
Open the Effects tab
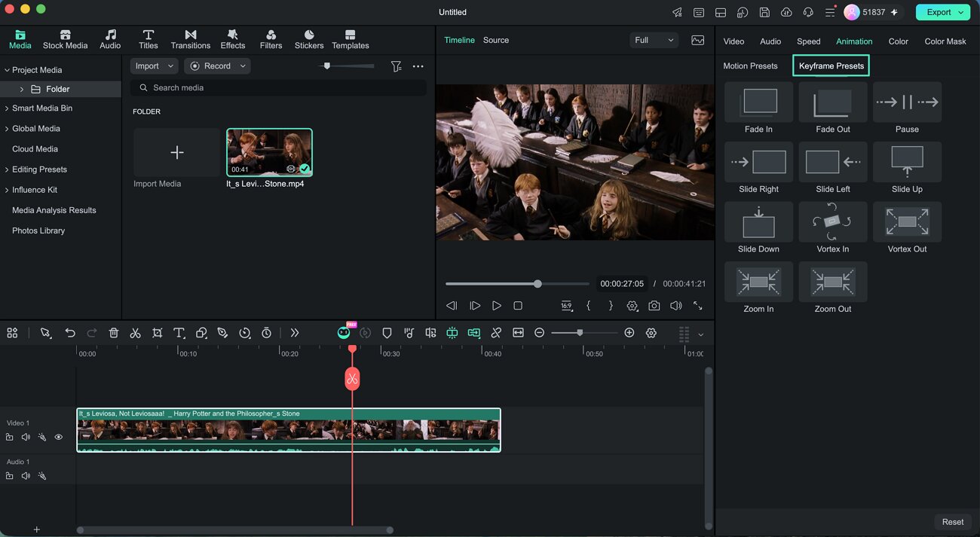pos(233,40)
